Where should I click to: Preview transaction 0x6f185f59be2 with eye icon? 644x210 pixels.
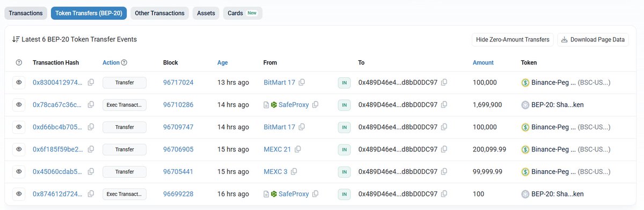(19, 149)
